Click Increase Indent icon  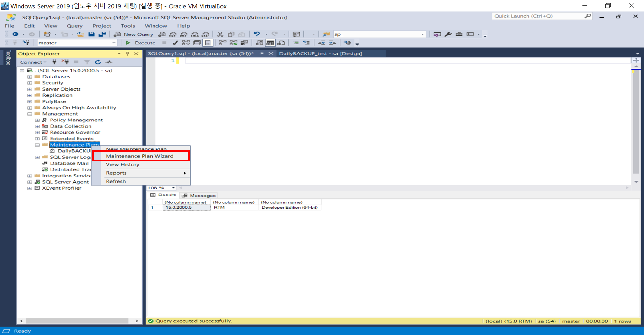tap(332, 43)
